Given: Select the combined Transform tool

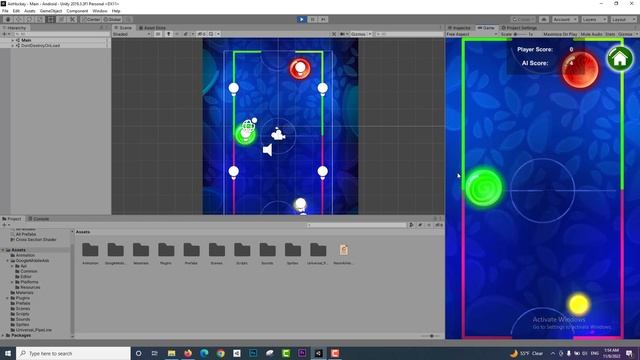Looking at the screenshot, I should click(x=61, y=19).
